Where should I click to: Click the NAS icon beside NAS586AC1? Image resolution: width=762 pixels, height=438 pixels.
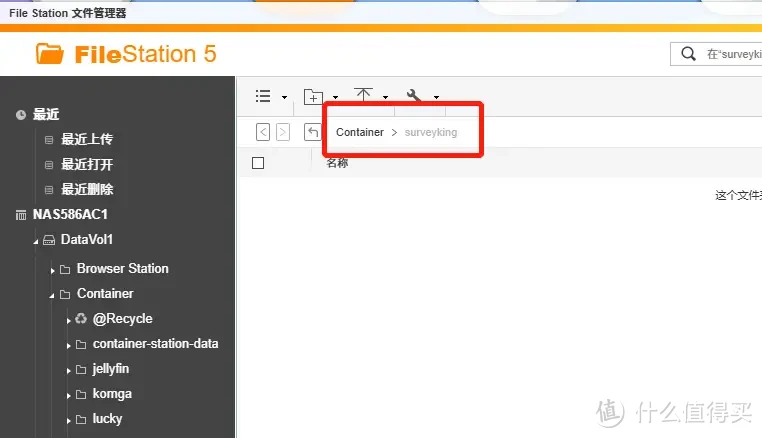21,215
